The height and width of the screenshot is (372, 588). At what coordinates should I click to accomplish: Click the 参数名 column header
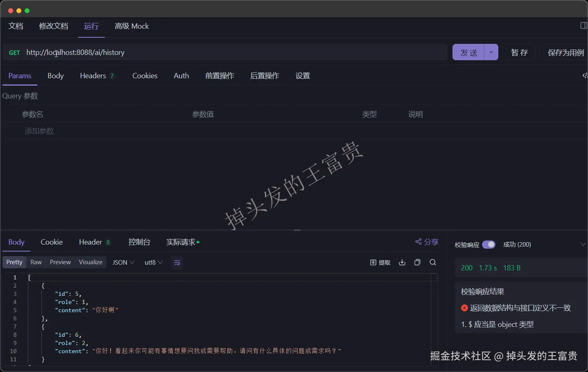(x=32, y=114)
